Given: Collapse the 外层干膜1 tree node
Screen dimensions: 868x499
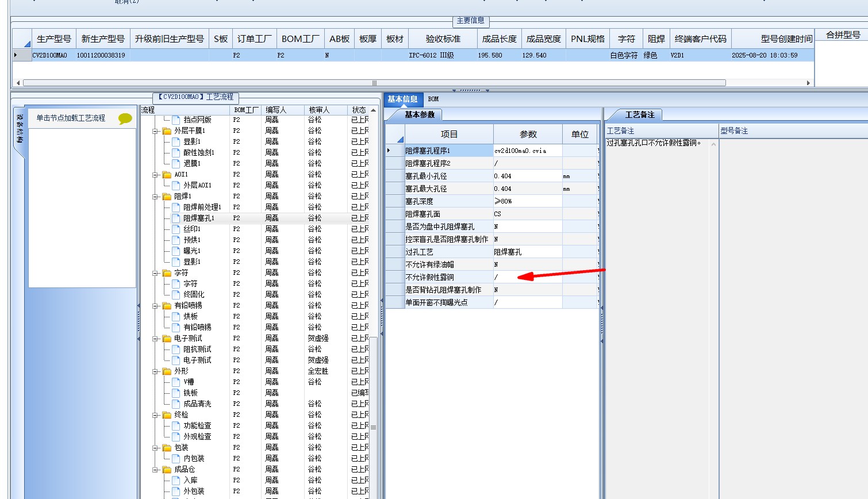Looking at the screenshot, I should click(155, 131).
